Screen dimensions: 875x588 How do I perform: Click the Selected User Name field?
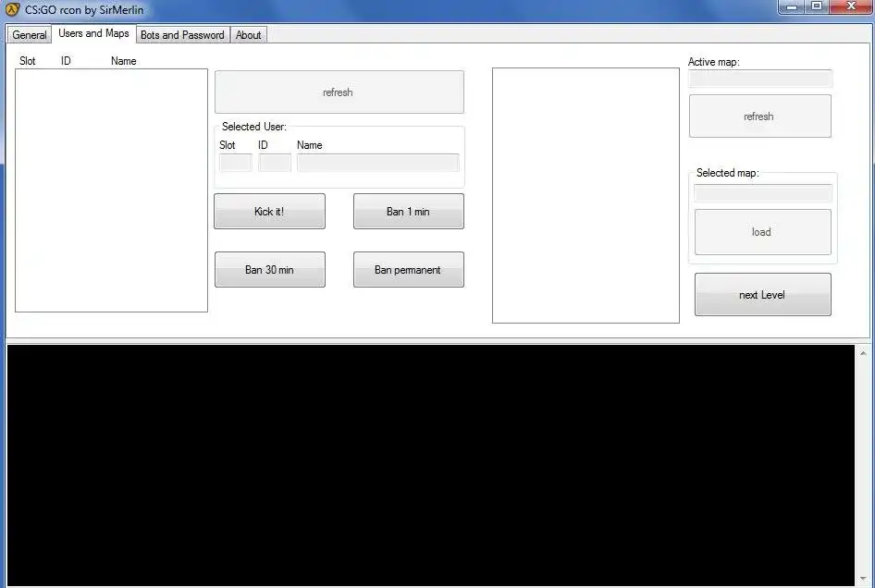tap(377, 163)
